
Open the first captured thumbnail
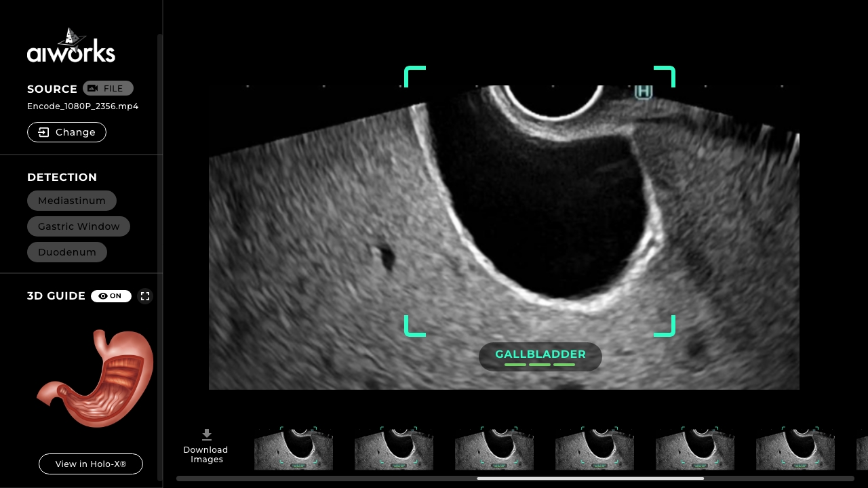pyautogui.click(x=294, y=448)
